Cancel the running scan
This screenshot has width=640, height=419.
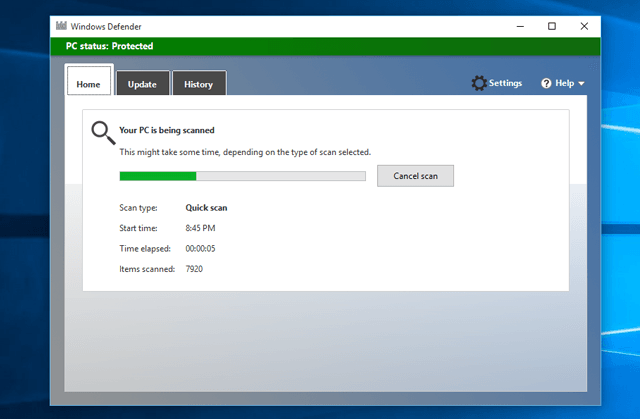[x=415, y=176]
